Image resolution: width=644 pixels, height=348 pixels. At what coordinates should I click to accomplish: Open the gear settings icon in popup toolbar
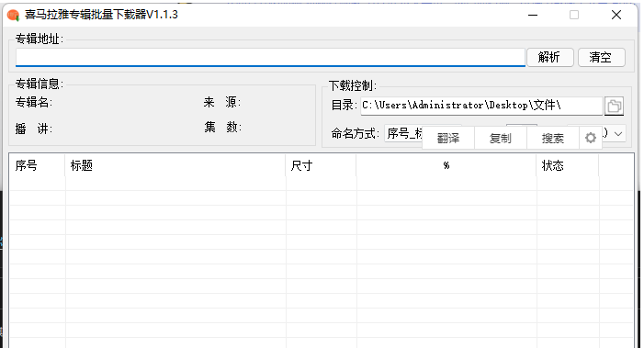590,138
